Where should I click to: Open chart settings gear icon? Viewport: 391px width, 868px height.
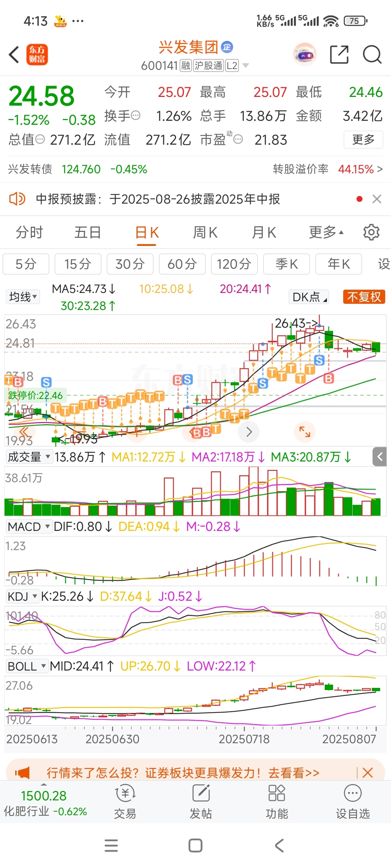(x=371, y=232)
